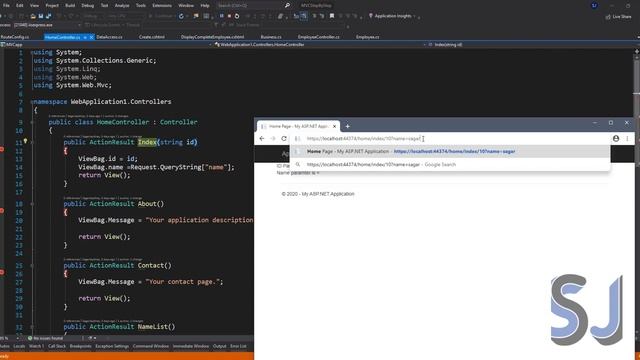Click the Index method name in code
The width and height of the screenshot is (640, 360).
pyautogui.click(x=147, y=142)
